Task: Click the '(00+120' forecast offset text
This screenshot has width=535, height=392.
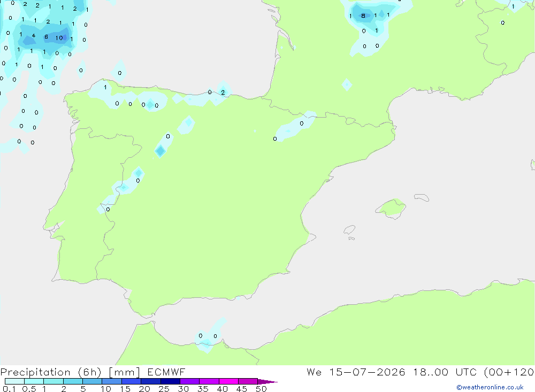Action: click(x=509, y=372)
